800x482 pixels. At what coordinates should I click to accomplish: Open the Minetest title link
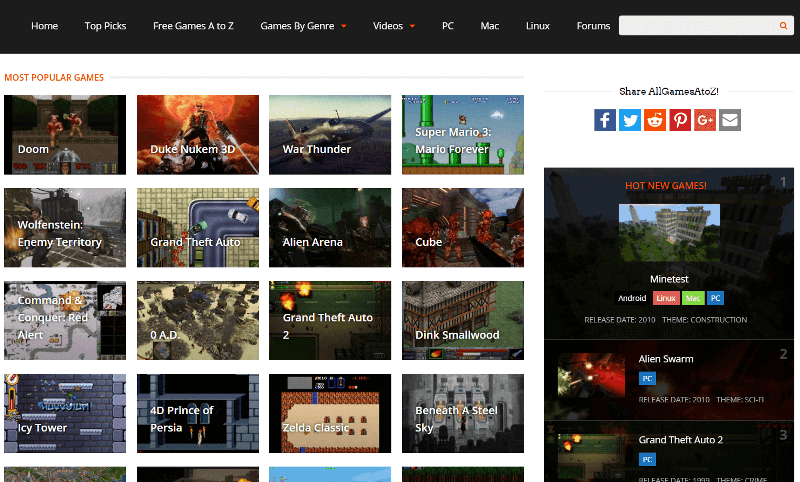669,279
